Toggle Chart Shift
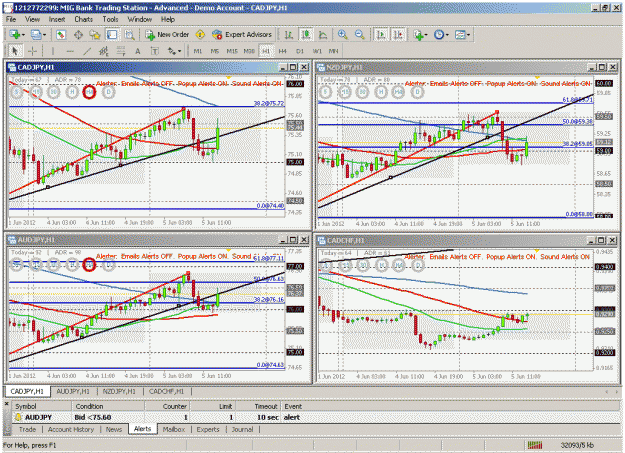This screenshot has width=625, height=453. point(398,35)
